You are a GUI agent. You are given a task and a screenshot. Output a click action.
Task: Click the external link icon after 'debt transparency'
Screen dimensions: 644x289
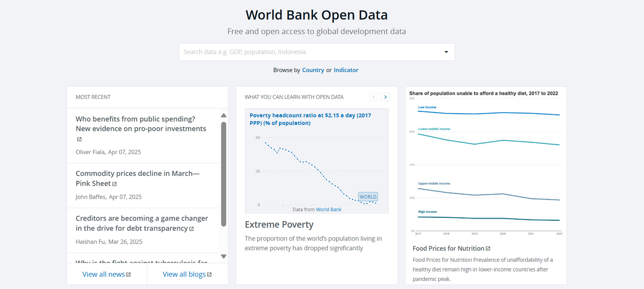tap(192, 228)
